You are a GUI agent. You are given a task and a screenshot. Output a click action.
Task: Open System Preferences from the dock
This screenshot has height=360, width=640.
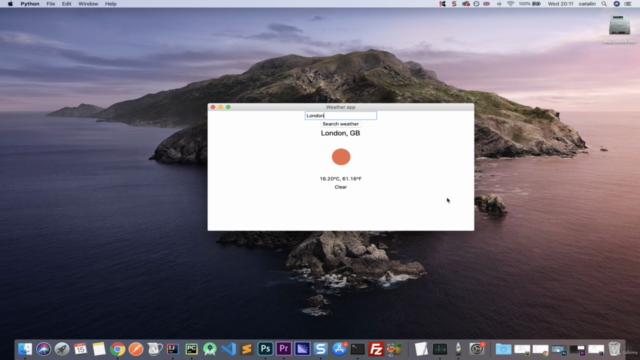click(476, 349)
